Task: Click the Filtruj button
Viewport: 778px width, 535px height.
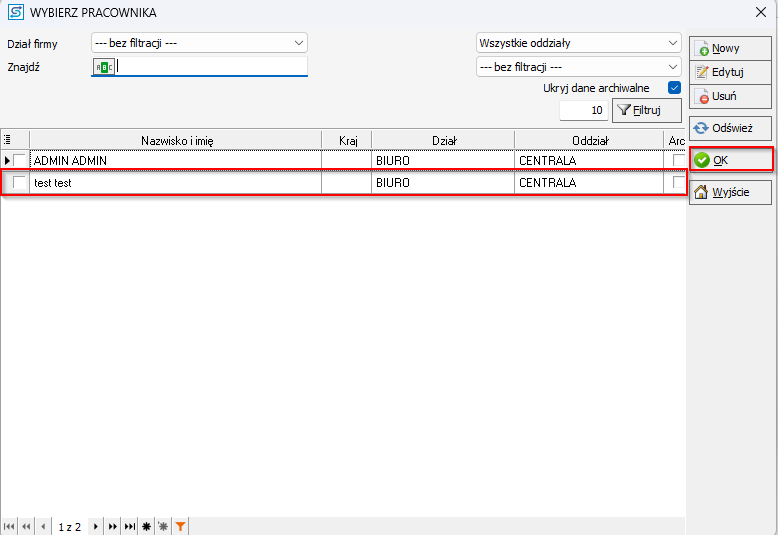Action: 646,110
